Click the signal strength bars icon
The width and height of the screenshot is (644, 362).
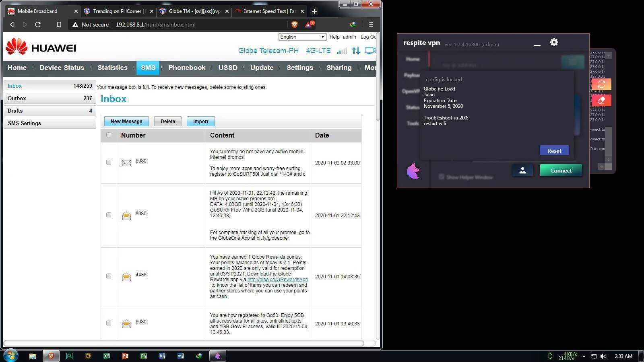[342, 51]
